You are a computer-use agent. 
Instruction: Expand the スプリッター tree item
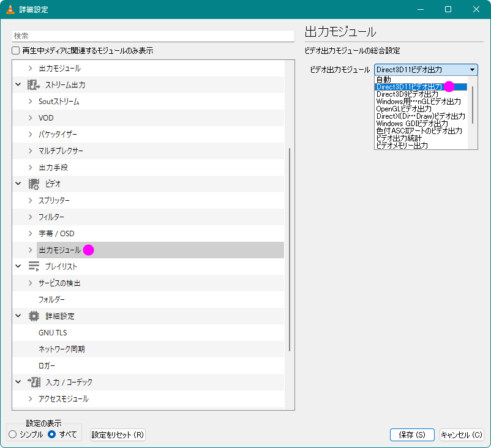(31, 200)
